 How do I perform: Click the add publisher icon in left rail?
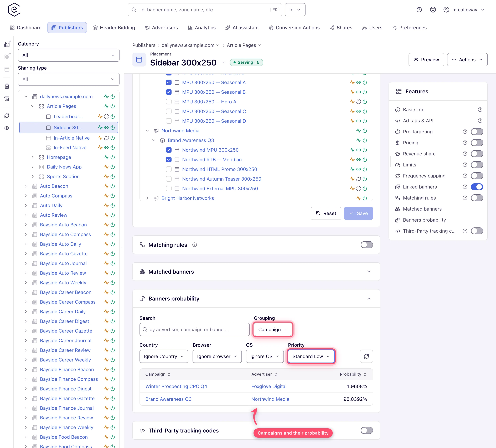7,44
